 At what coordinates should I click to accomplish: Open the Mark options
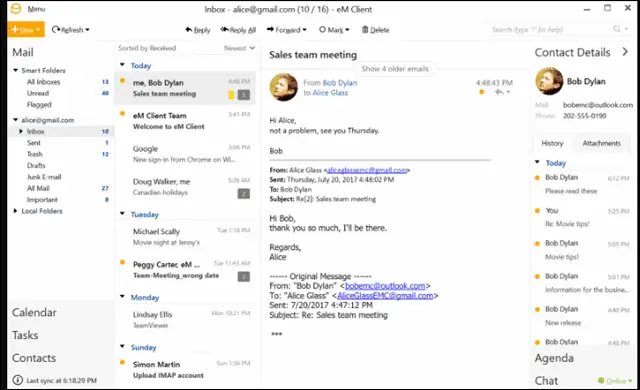(x=334, y=30)
